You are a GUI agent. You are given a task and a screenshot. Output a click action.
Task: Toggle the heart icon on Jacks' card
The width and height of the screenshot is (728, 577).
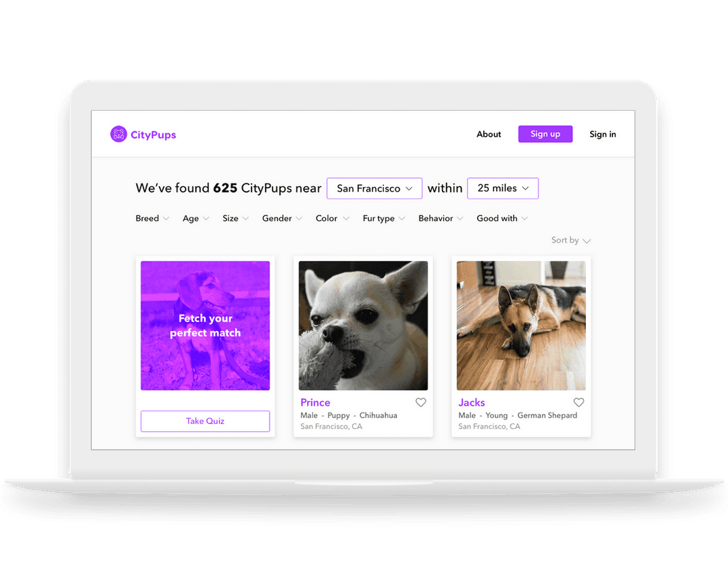(x=578, y=402)
